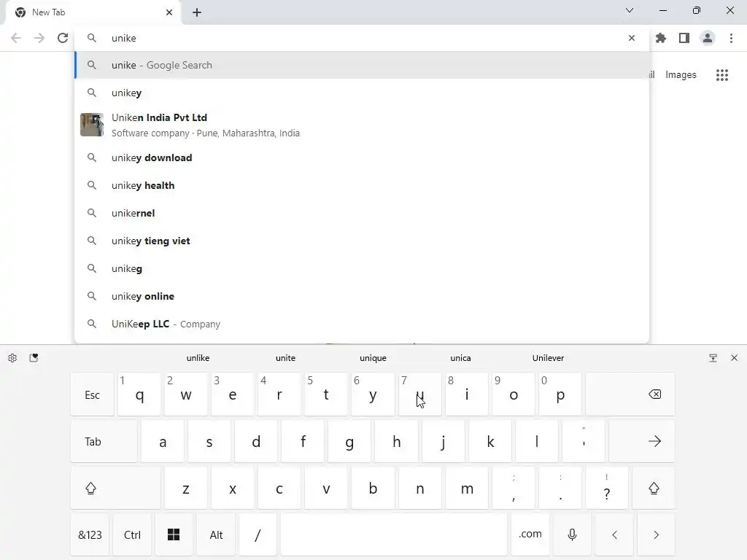Close the touch keyboard
The image size is (747, 560).
734,358
